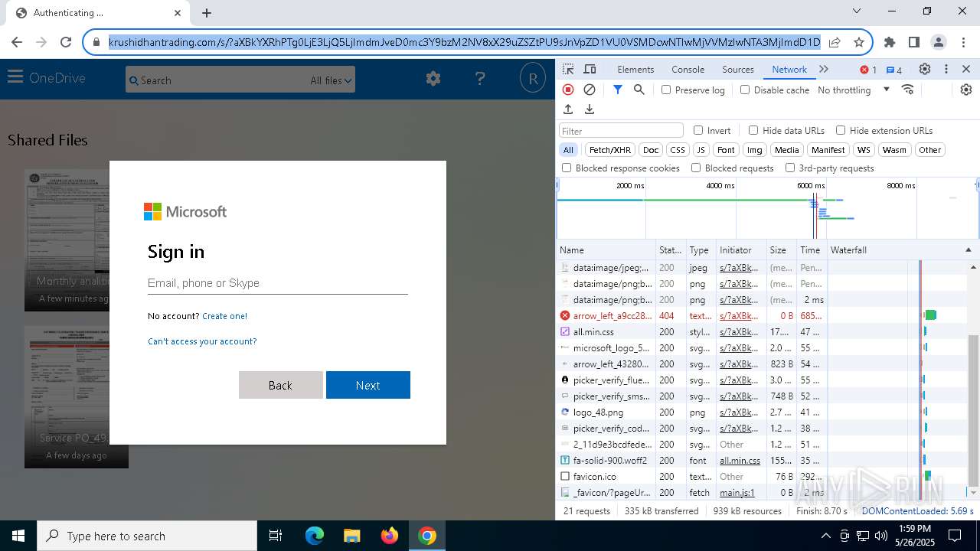Open OneDrive hamburger menu
Image resolution: width=980 pixels, height=551 pixels.
pos(15,77)
